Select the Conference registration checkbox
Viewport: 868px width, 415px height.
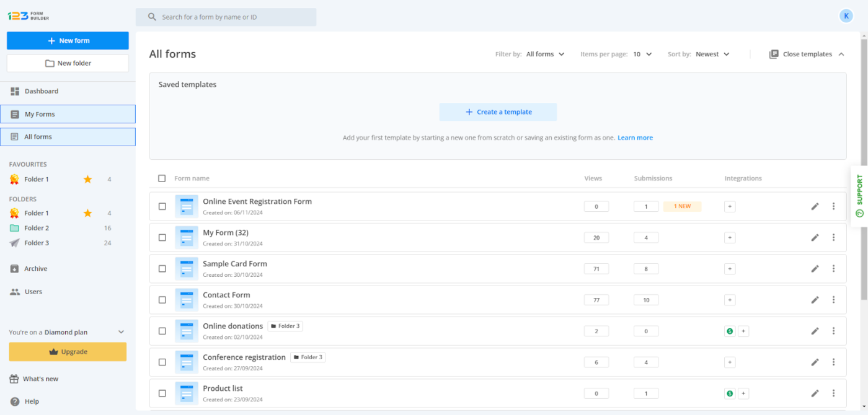pyautogui.click(x=162, y=362)
